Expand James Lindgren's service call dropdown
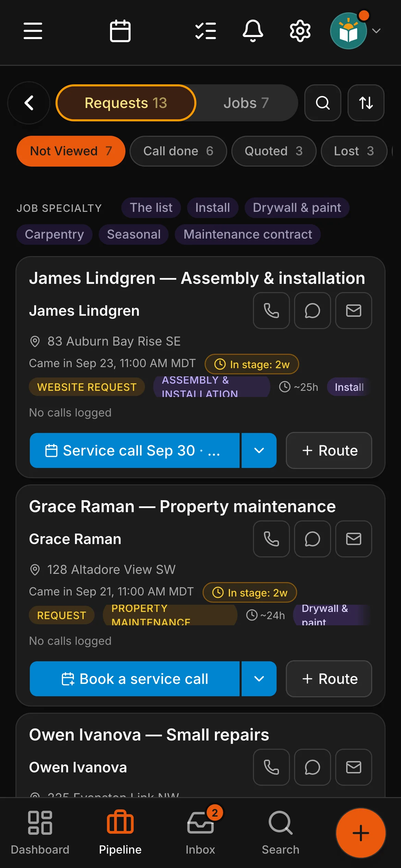This screenshot has height=868, width=401. [259, 450]
